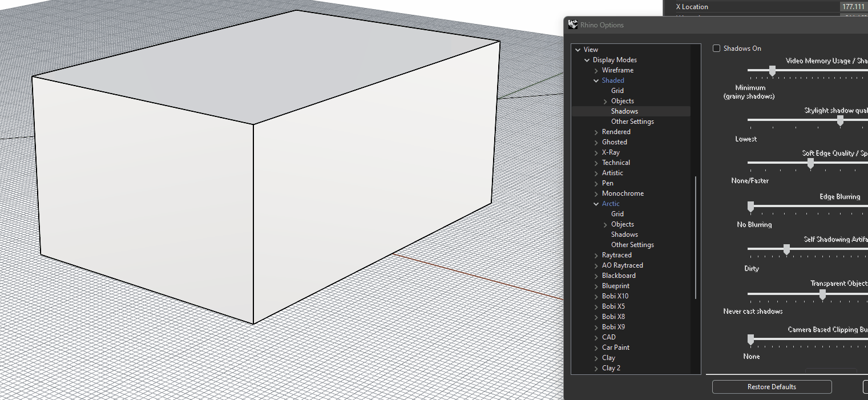Expand the Raytraced display mode
Screen dimensions: 868x400
596,255
